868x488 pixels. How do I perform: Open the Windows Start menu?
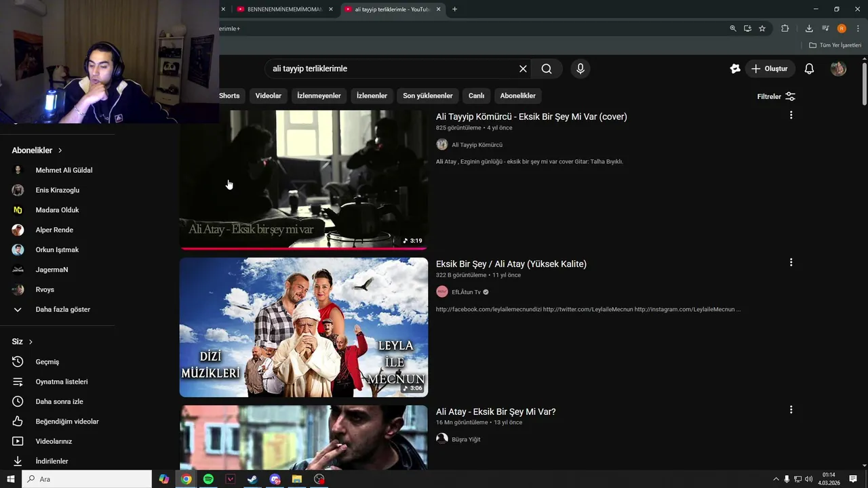10,479
